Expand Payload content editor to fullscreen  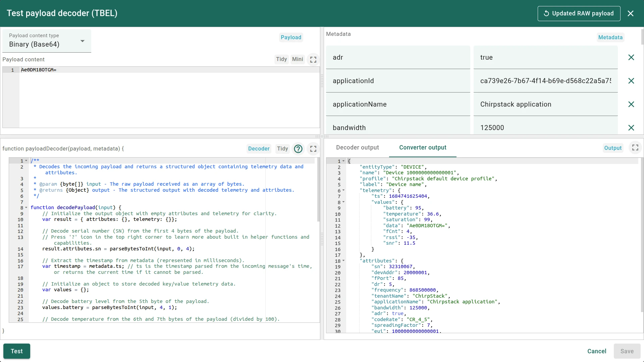[313, 59]
